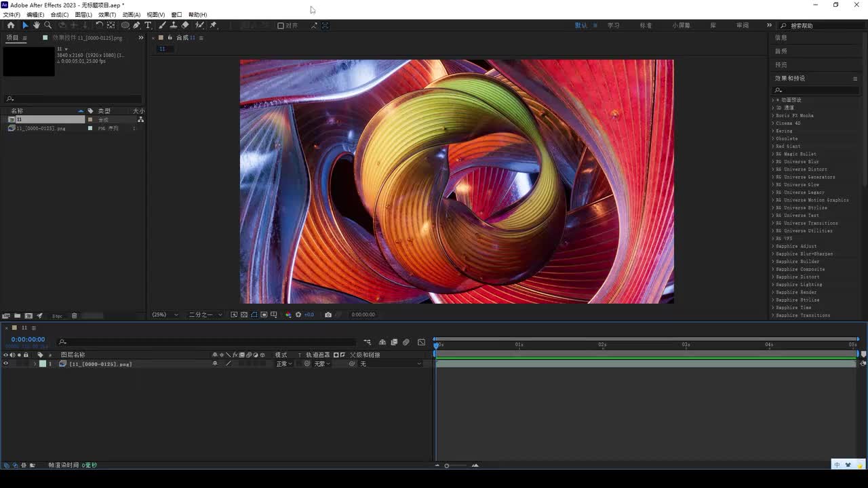Open the 信息 panel
The image size is (868, 488).
tap(781, 38)
